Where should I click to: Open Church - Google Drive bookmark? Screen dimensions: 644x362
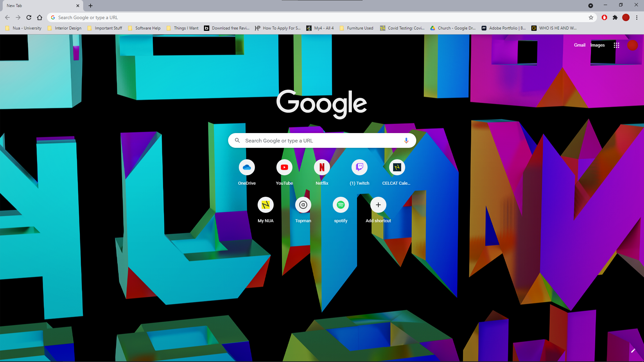(x=453, y=28)
